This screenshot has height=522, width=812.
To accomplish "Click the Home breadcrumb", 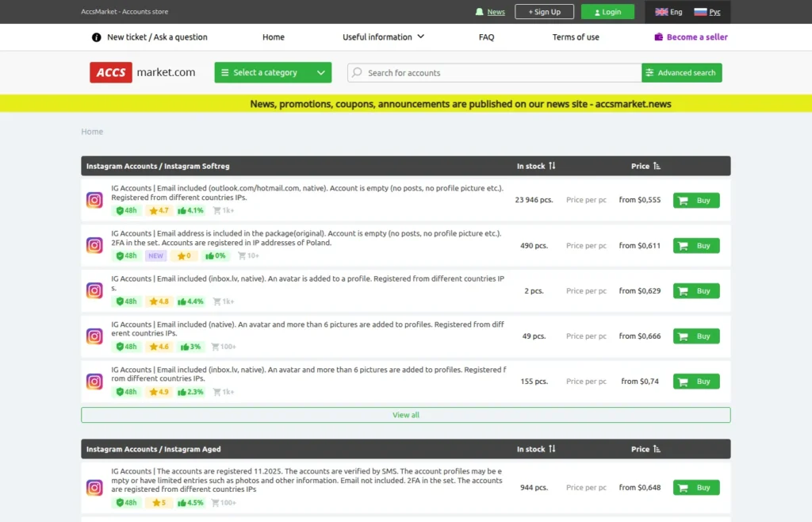I will pos(92,132).
